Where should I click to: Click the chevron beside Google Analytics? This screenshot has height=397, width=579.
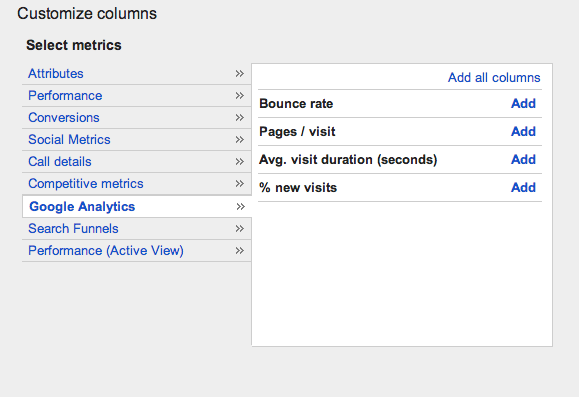pos(241,206)
